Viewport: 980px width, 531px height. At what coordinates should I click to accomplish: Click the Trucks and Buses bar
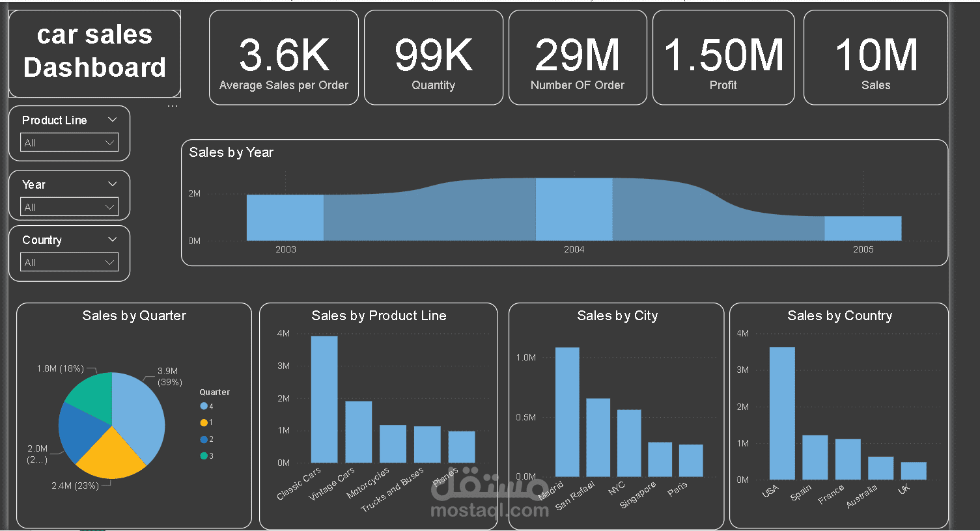(x=427, y=444)
